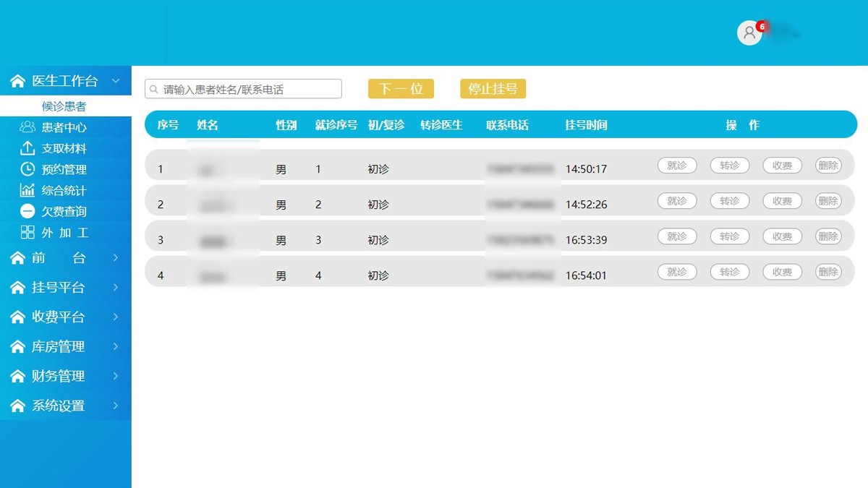868x488 pixels.
Task: Click the 停止挂号 button
Action: click(493, 89)
